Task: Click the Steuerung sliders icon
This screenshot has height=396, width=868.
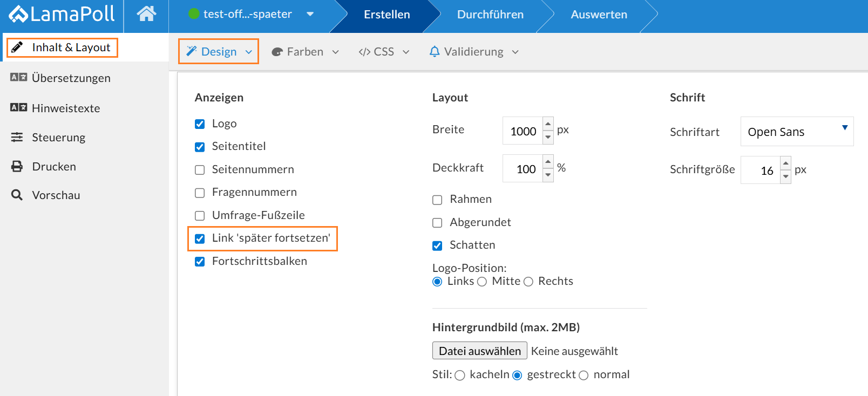Action: click(x=17, y=137)
